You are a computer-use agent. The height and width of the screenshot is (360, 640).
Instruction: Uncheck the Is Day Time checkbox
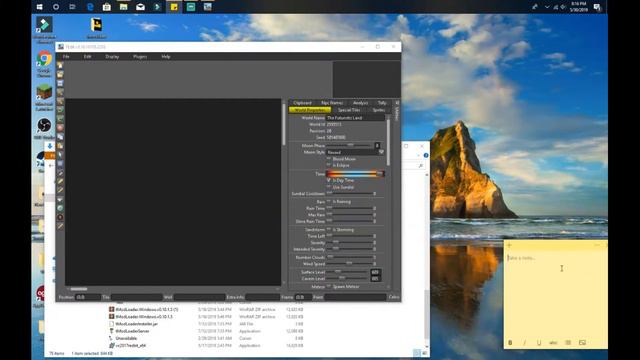click(329, 180)
